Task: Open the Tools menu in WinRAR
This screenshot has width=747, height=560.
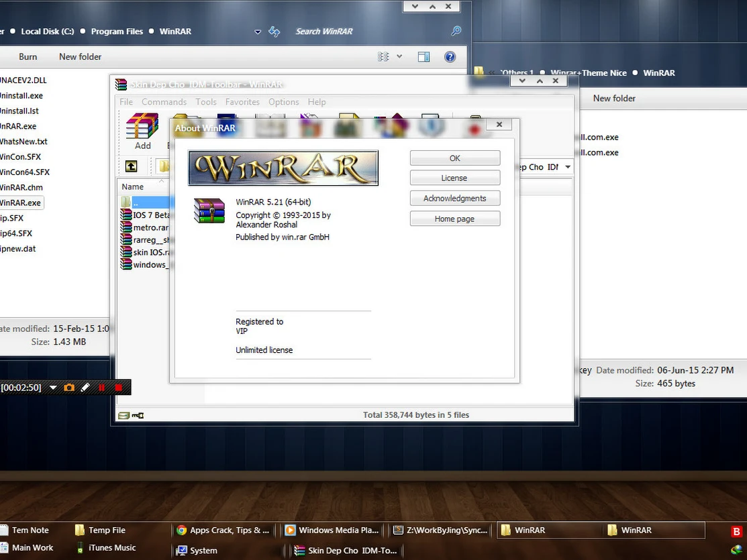Action: pyautogui.click(x=206, y=102)
